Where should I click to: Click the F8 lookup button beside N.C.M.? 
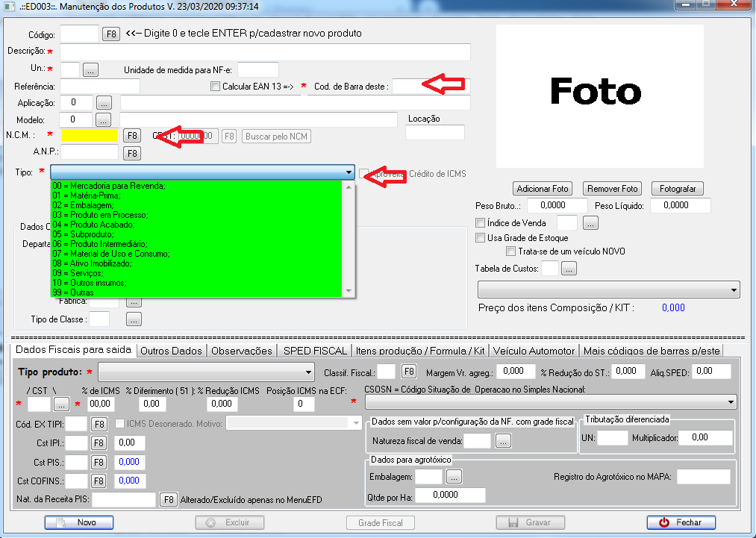pos(131,136)
